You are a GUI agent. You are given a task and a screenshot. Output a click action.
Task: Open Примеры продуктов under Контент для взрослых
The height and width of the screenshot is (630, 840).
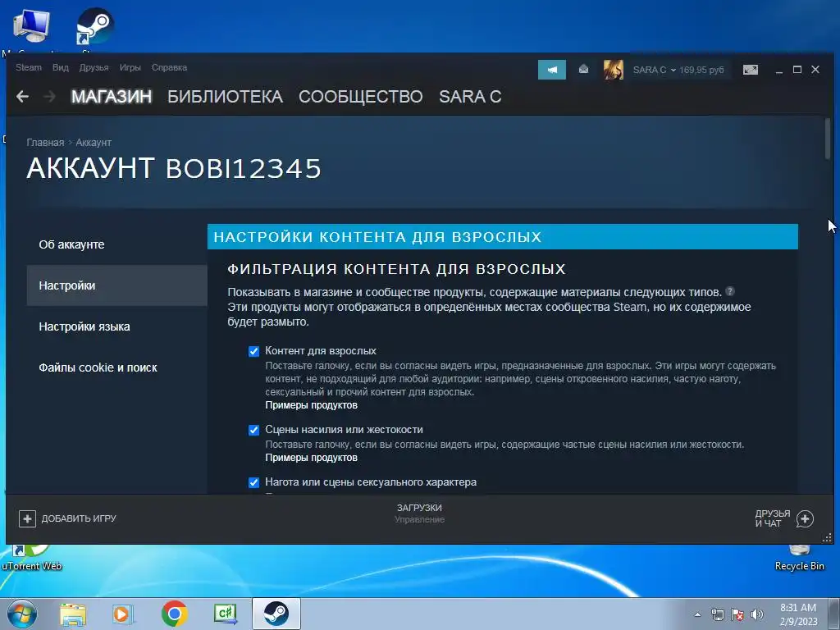coord(311,405)
